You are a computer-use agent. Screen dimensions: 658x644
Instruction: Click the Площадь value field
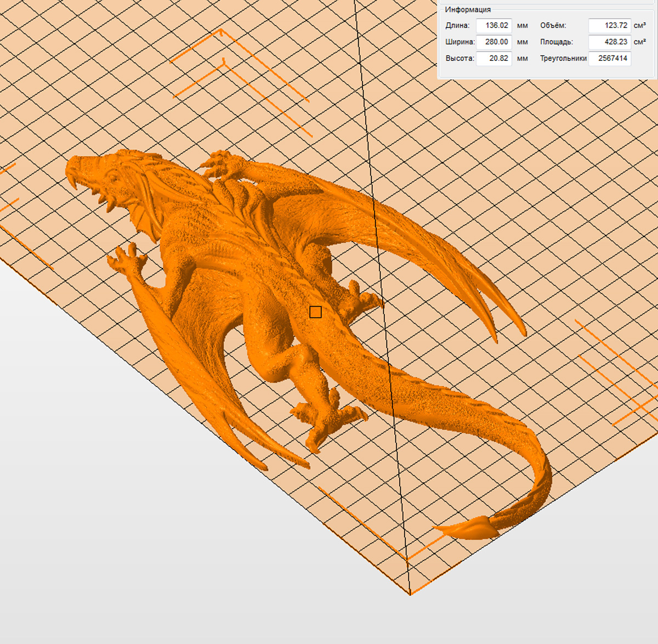pyautogui.click(x=609, y=42)
